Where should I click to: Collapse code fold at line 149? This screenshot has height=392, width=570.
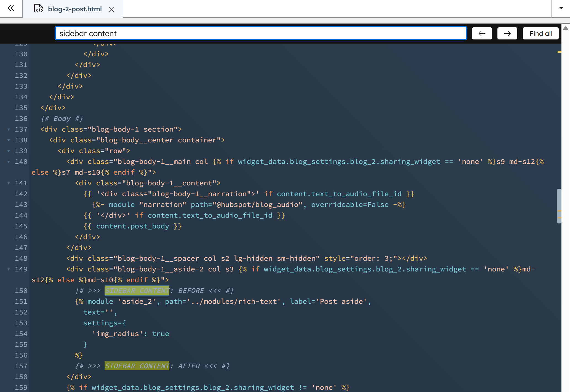coord(9,269)
